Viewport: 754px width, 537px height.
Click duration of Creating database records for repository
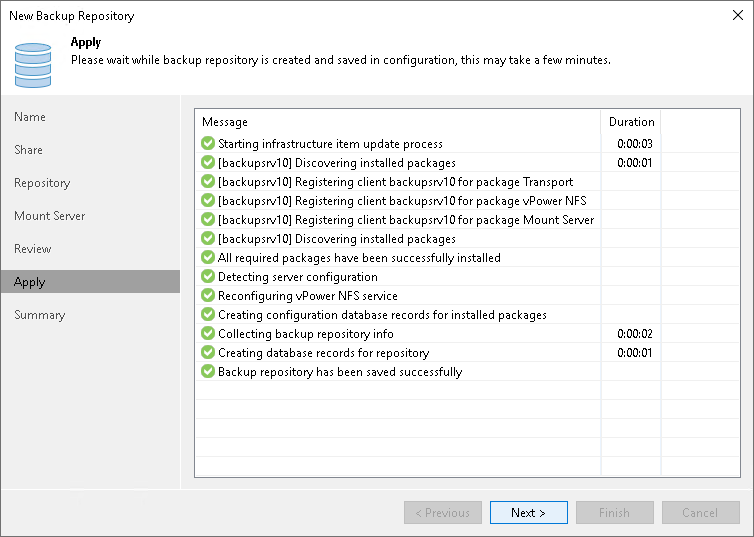[635, 353]
